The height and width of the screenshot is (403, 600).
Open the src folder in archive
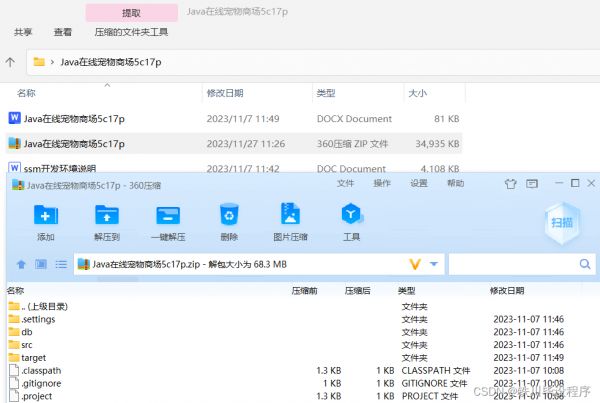click(21, 345)
